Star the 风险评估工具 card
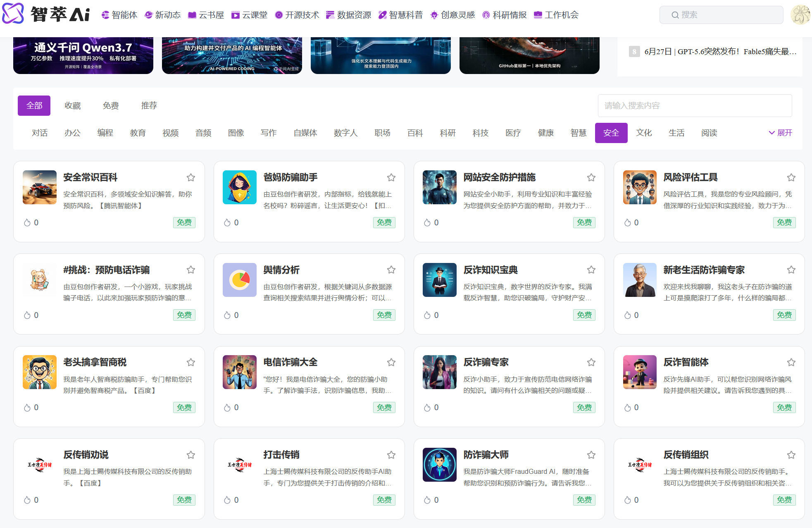The height and width of the screenshot is (528, 812). (x=791, y=177)
